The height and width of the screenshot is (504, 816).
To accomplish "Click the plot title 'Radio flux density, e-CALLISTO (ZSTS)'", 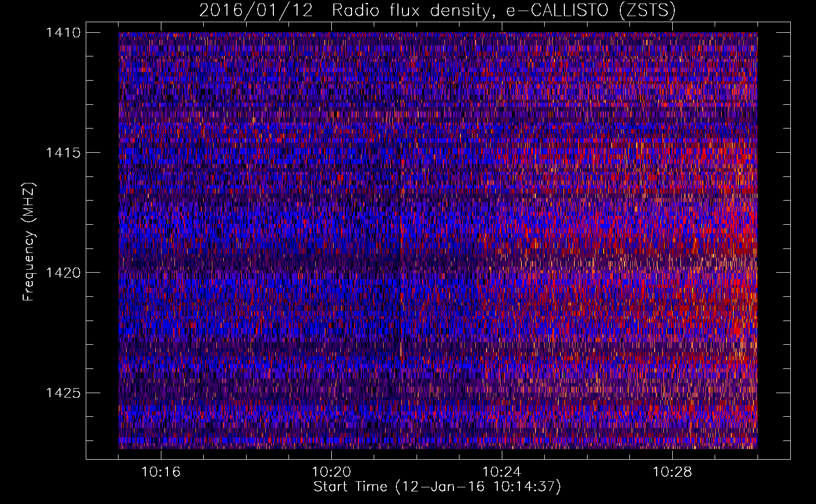I will point(504,10).
